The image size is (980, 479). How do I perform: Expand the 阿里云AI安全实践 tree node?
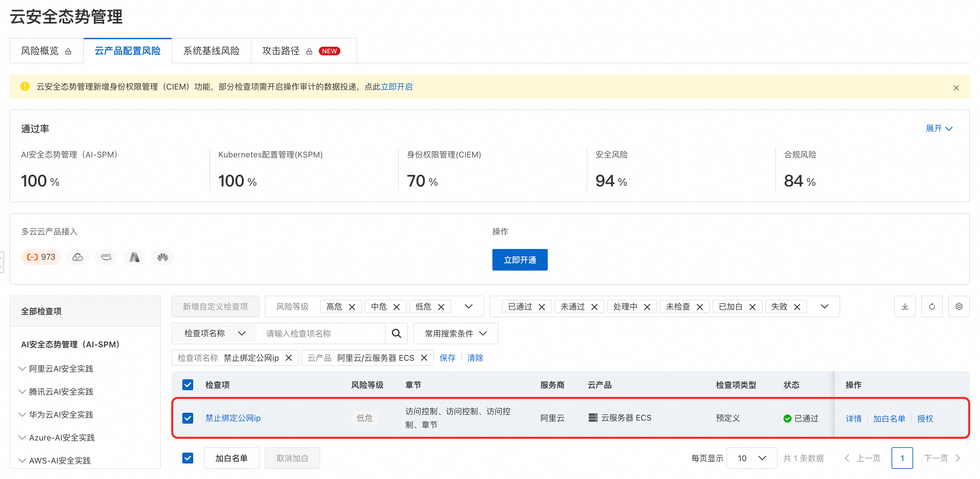coord(22,369)
